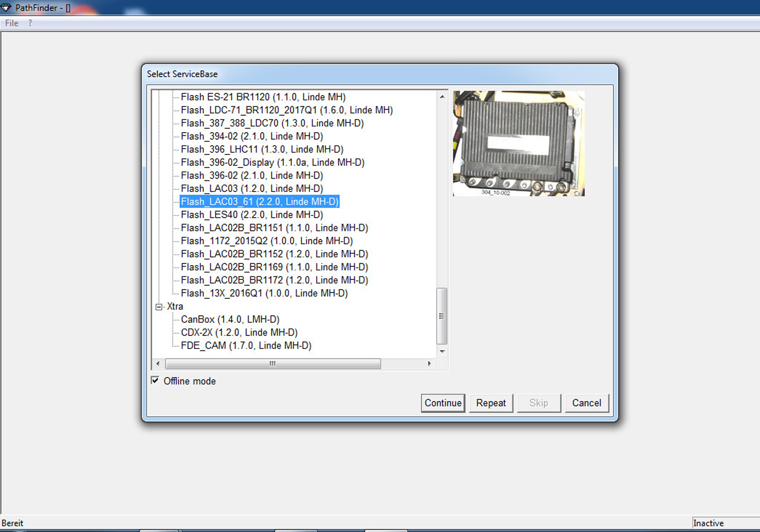Click the vertical scroll down arrow
760x532 pixels.
(x=442, y=352)
